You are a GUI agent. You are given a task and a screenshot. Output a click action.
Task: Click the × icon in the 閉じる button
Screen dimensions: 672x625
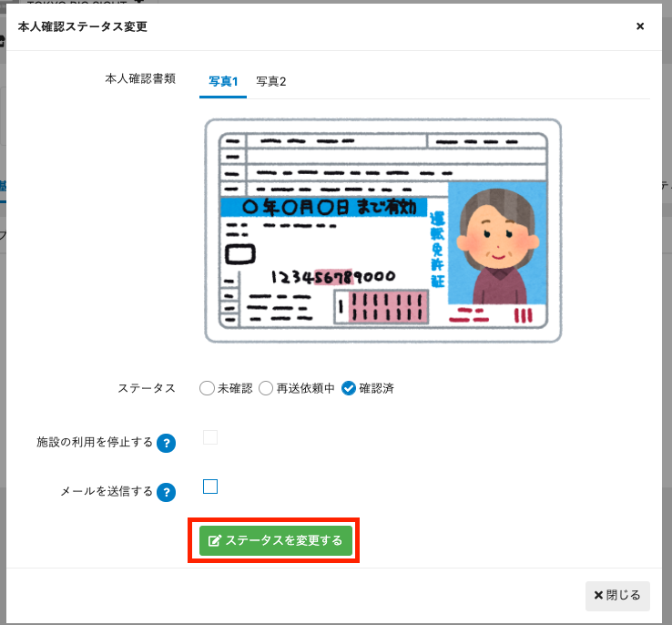click(x=598, y=596)
